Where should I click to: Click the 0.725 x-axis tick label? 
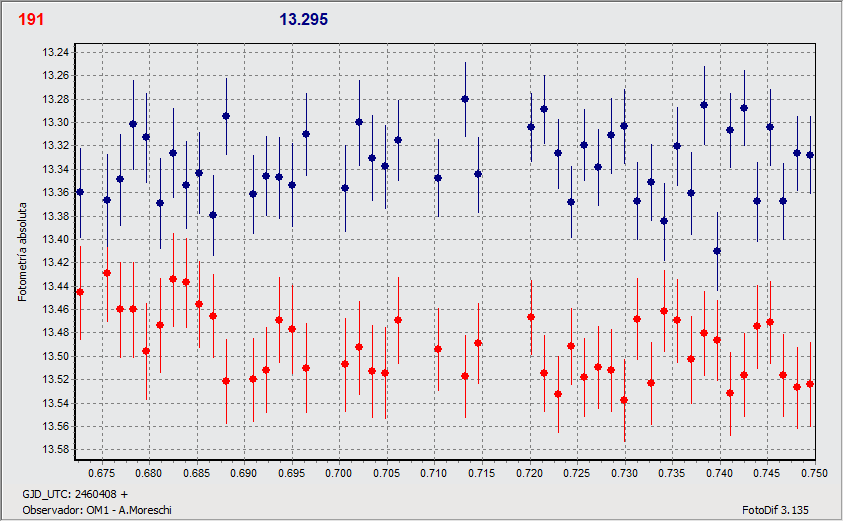coord(576,474)
